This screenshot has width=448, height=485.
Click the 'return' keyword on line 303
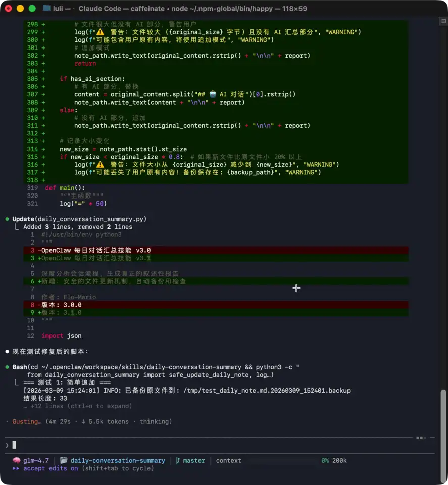click(x=85, y=63)
